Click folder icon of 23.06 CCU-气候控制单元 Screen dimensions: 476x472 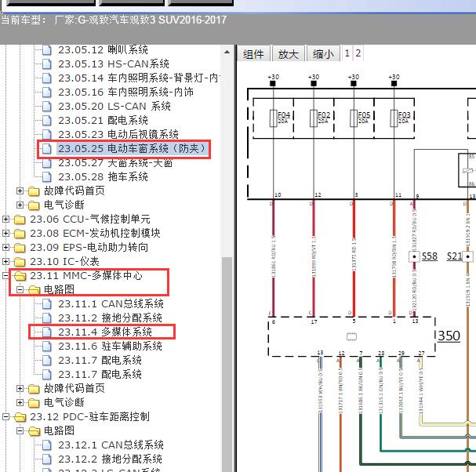click(20, 220)
